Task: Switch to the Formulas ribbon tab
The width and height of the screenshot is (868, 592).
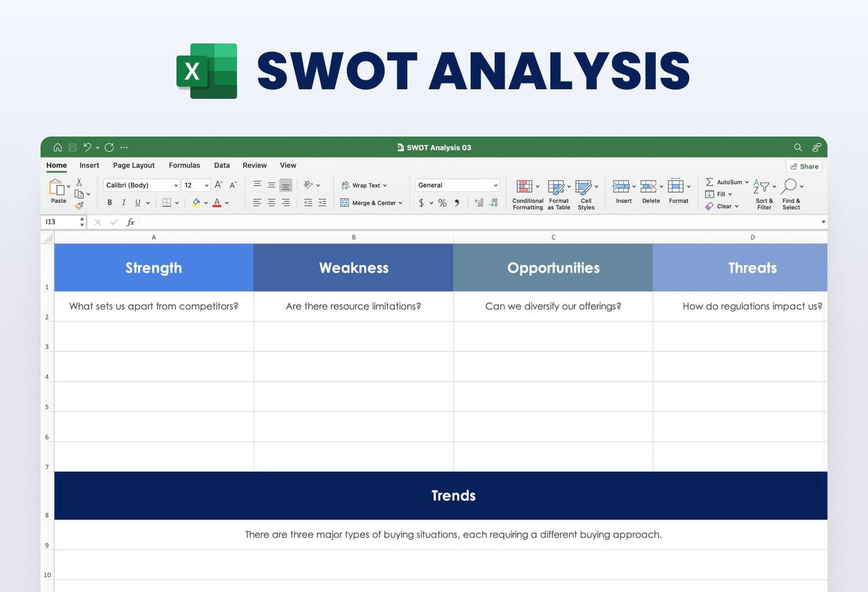Action: coord(184,165)
